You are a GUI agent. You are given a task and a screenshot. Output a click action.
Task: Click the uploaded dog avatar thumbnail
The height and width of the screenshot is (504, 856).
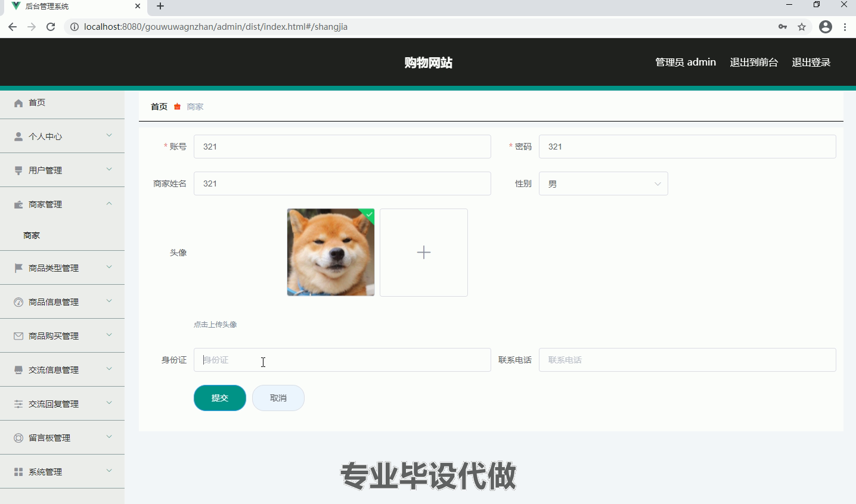[x=331, y=253]
